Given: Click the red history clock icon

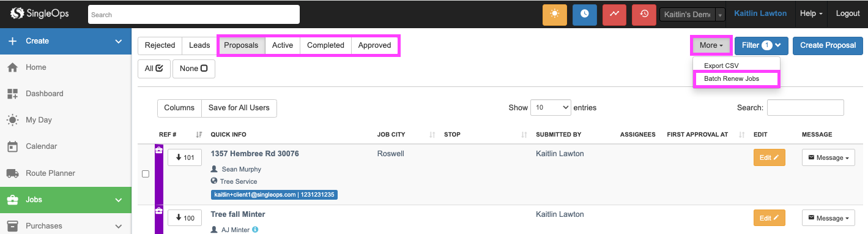Looking at the screenshot, I should pyautogui.click(x=644, y=14).
